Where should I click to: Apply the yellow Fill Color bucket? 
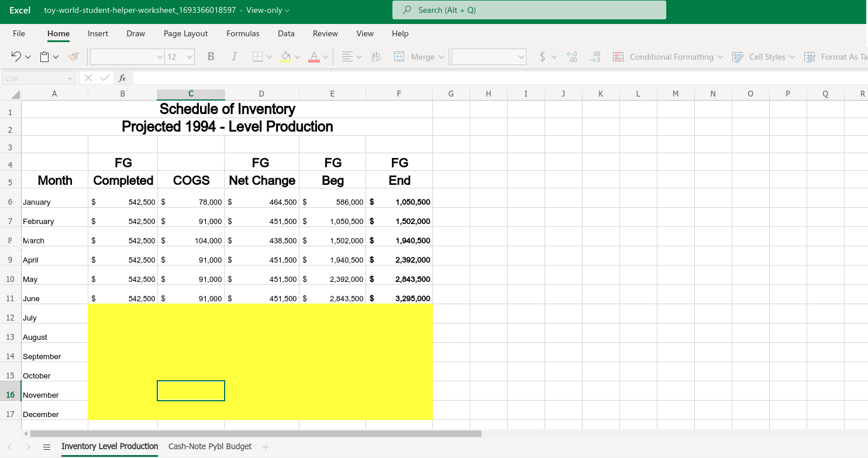click(286, 57)
